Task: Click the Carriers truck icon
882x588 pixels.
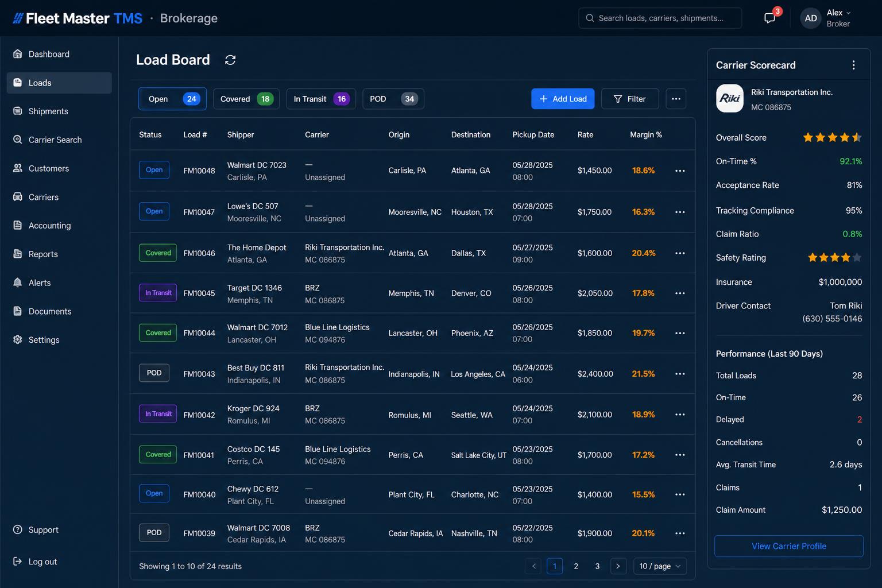Action: (x=18, y=197)
